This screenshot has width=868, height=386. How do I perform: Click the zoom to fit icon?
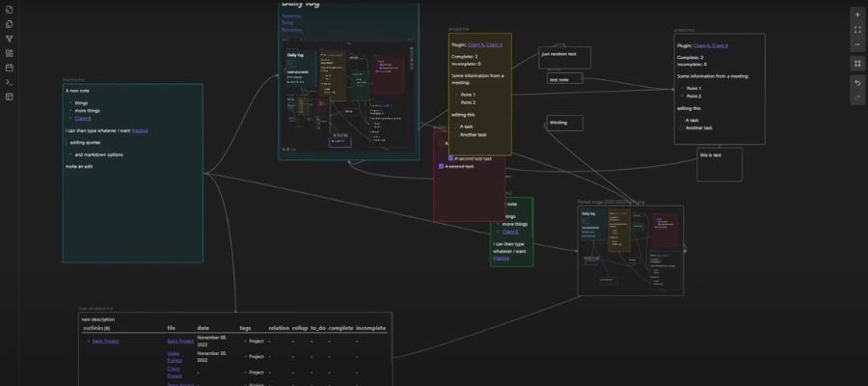857,30
